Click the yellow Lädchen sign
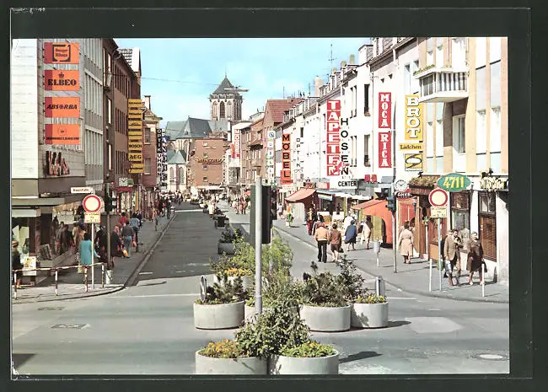 [411, 147]
